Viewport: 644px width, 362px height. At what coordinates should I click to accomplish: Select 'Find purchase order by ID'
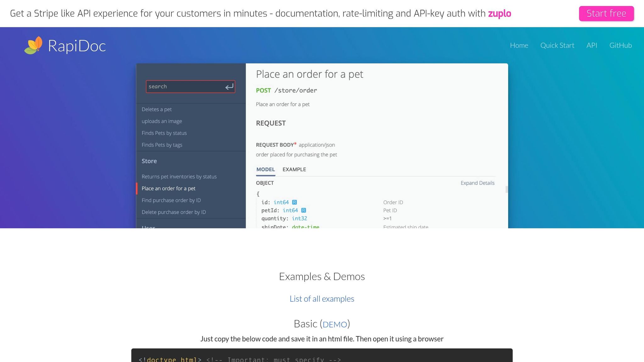pyautogui.click(x=171, y=200)
